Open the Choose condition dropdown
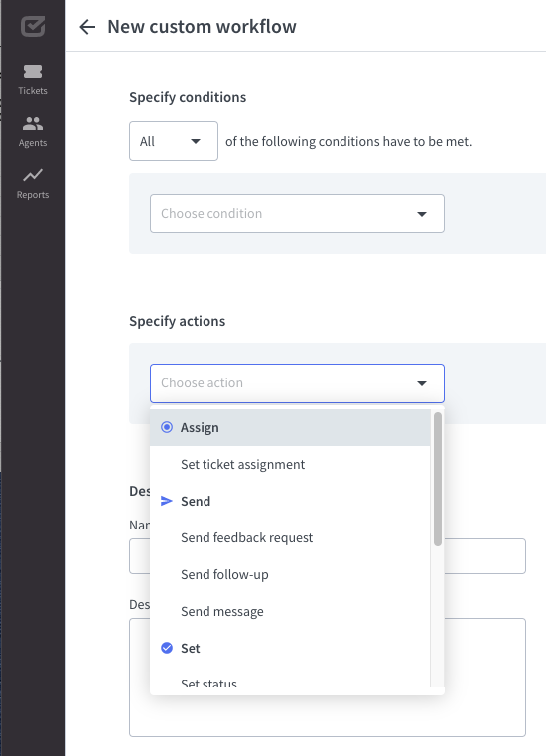 click(x=297, y=214)
